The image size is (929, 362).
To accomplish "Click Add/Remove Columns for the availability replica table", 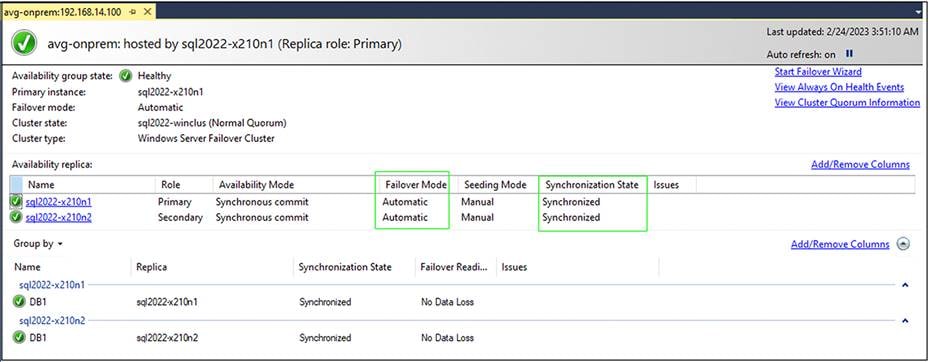I will click(860, 165).
